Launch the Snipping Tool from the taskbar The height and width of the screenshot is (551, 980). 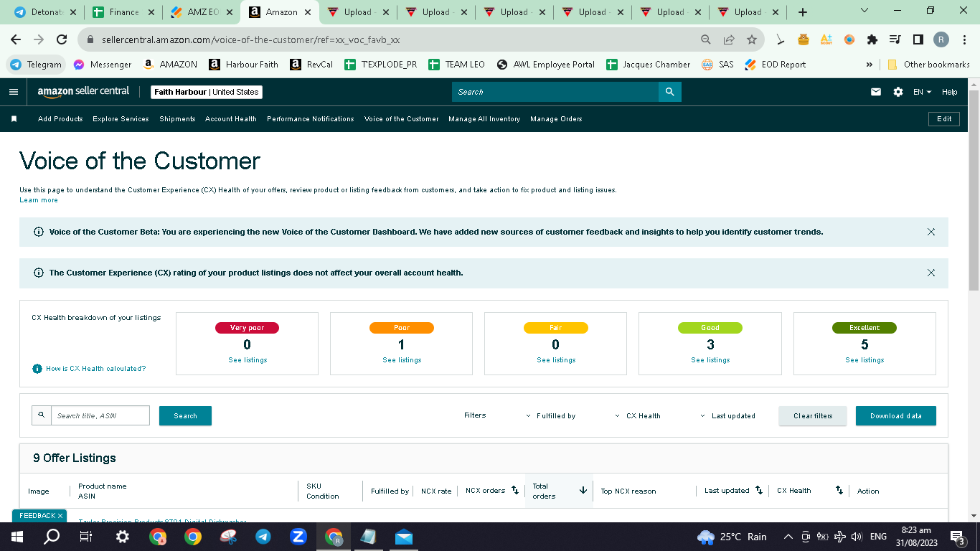pyautogui.click(x=228, y=537)
